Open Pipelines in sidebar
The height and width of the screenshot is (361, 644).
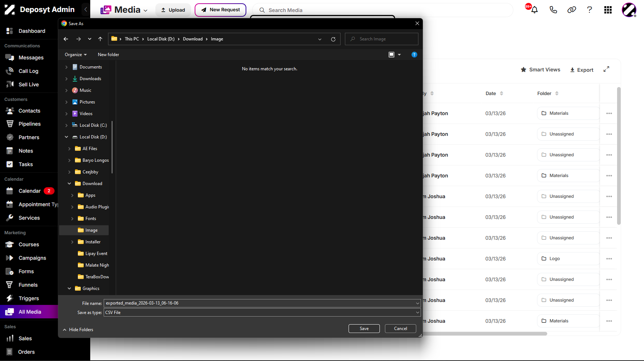(x=29, y=124)
